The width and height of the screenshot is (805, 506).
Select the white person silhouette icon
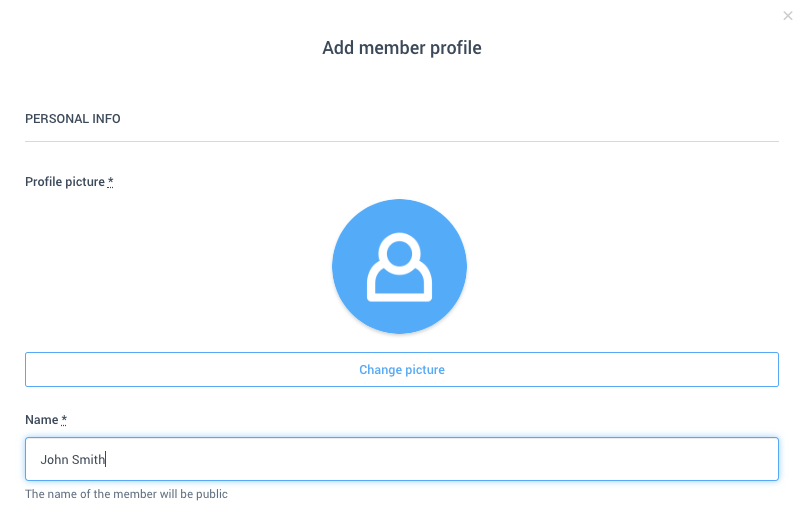tap(399, 267)
